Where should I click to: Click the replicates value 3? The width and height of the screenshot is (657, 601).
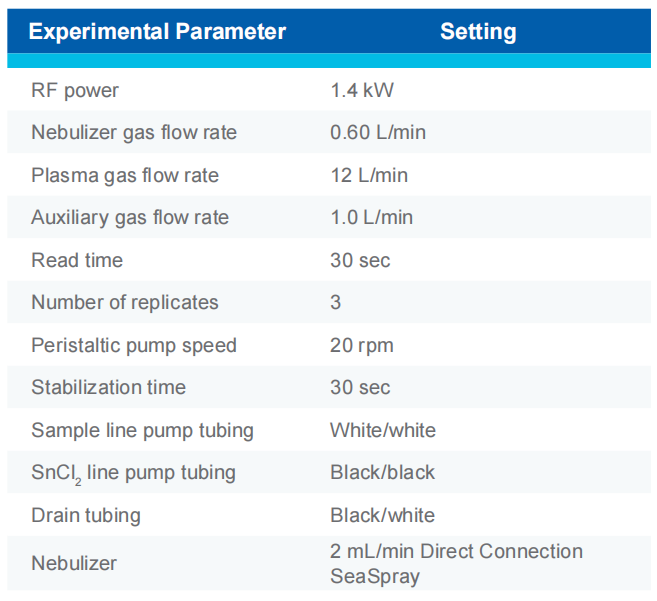[336, 303]
